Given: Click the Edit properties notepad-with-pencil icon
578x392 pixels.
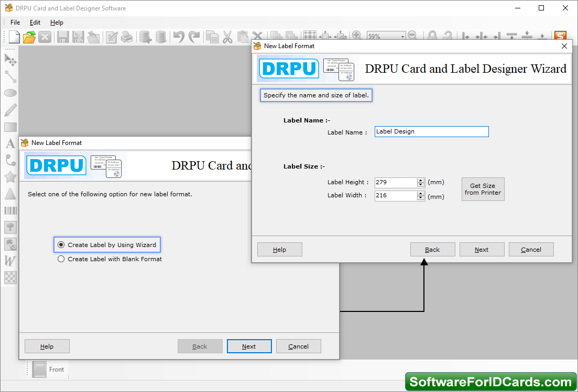Looking at the screenshot, I should [x=111, y=37].
